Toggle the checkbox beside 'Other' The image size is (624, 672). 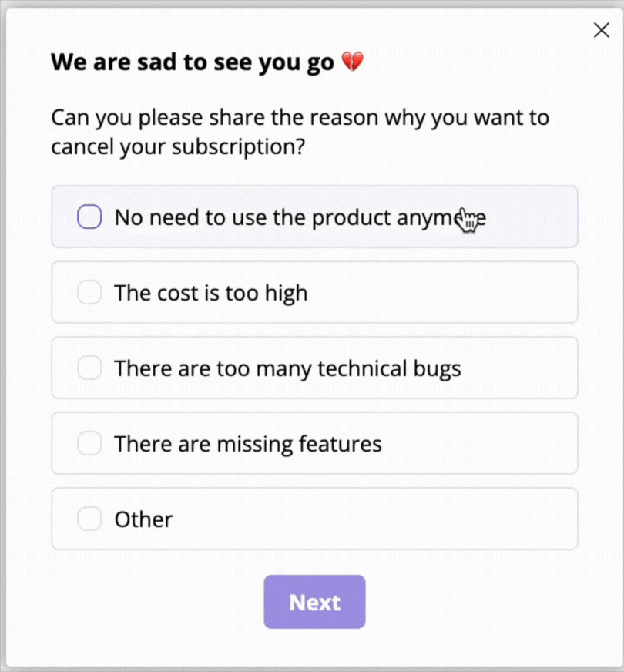[x=89, y=519]
